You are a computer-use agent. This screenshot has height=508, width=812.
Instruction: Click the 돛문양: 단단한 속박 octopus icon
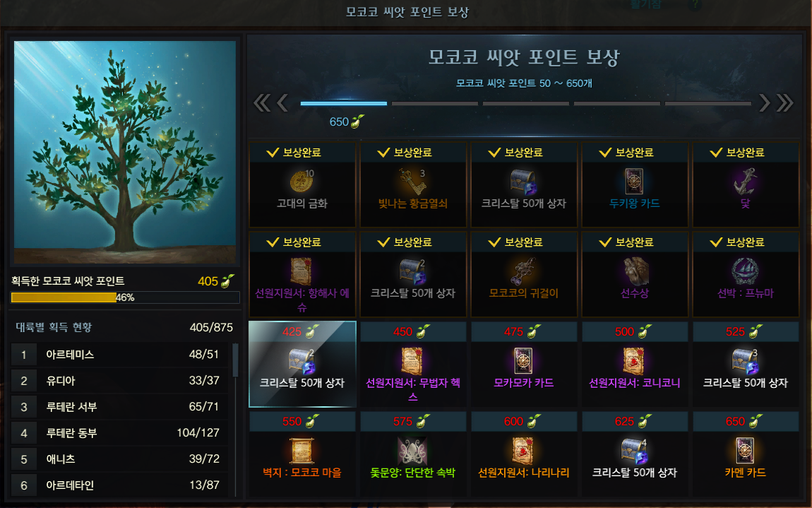tap(413, 451)
